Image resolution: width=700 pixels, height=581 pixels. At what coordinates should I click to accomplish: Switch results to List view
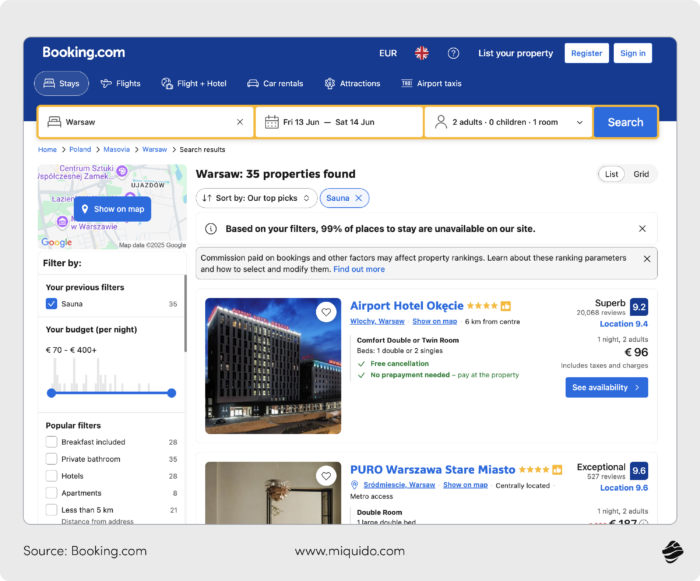pyautogui.click(x=611, y=174)
